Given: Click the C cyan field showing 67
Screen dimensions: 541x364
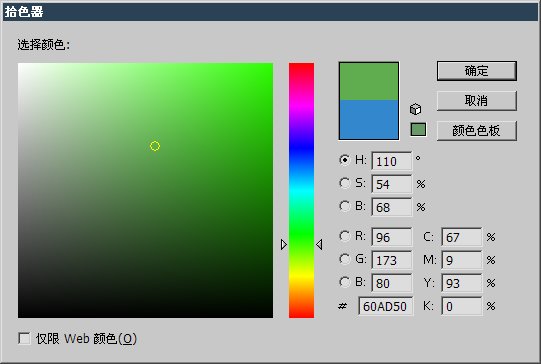Looking at the screenshot, I should coord(462,237).
